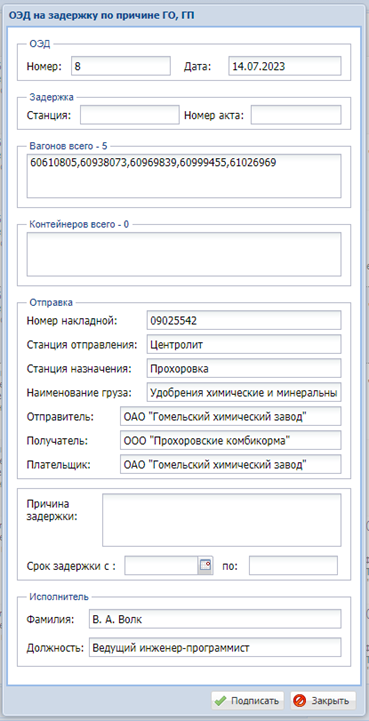Click the 'Станция назначения:' label
This screenshot has height=721, width=369.
tap(80, 369)
